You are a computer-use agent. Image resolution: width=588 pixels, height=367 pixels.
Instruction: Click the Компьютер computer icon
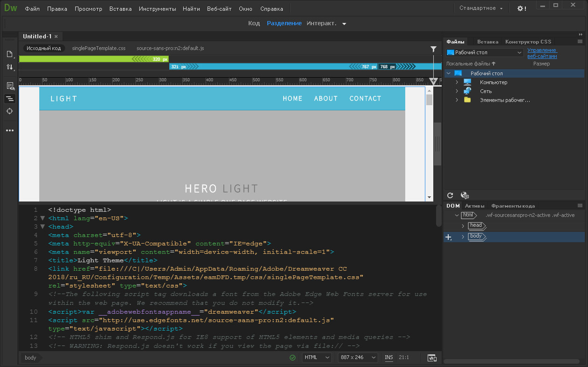click(467, 82)
